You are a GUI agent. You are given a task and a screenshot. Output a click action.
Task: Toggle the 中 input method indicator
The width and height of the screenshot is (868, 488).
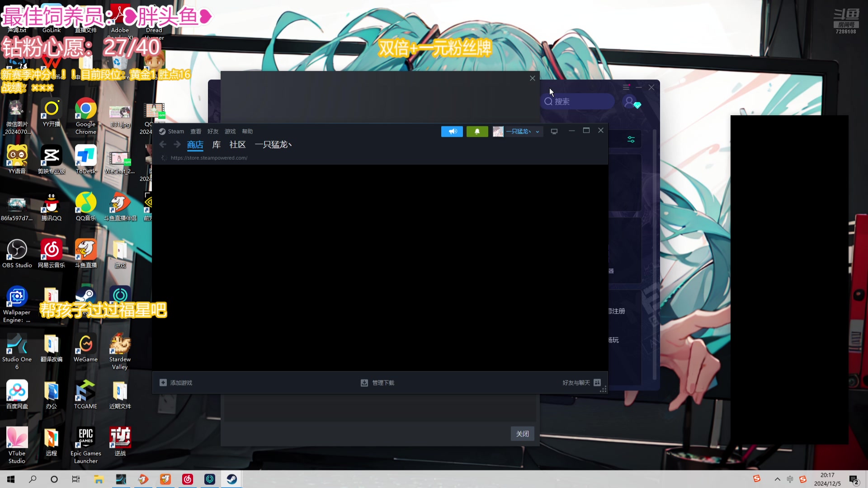point(790,479)
